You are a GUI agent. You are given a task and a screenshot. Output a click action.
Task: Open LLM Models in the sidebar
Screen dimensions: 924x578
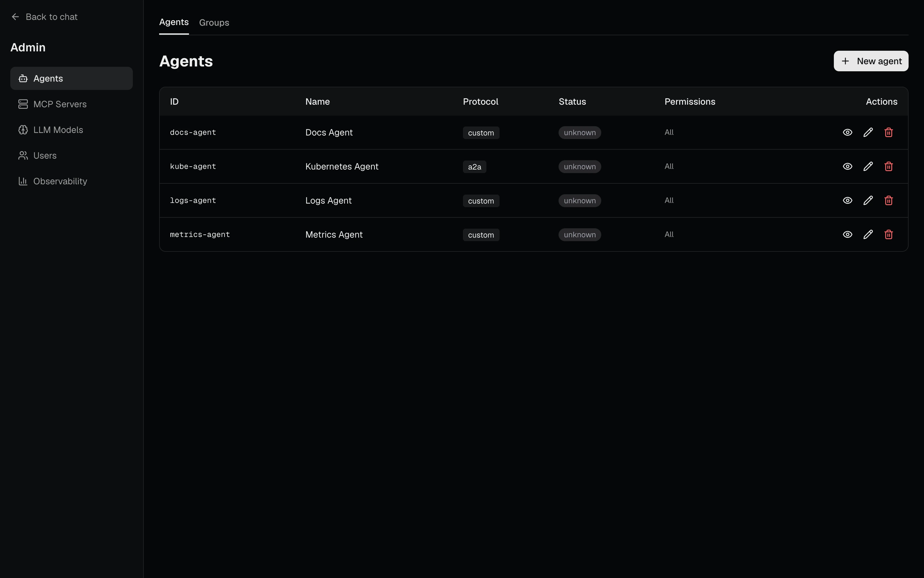click(72, 130)
